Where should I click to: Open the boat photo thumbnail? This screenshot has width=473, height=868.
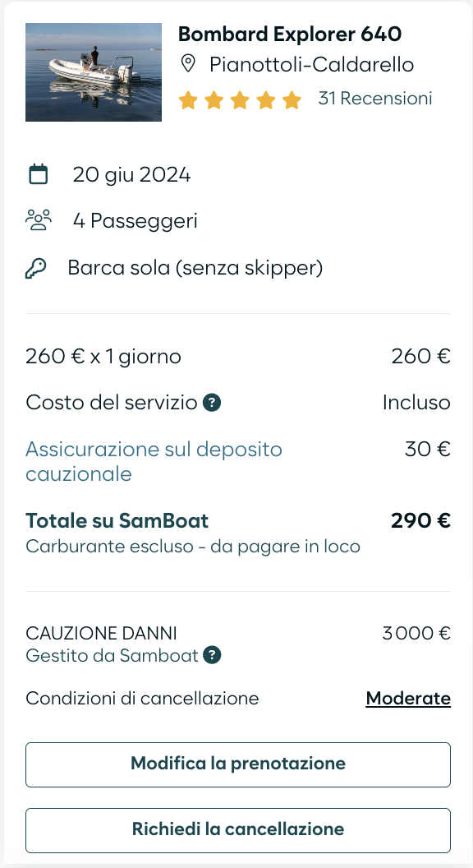click(x=94, y=72)
